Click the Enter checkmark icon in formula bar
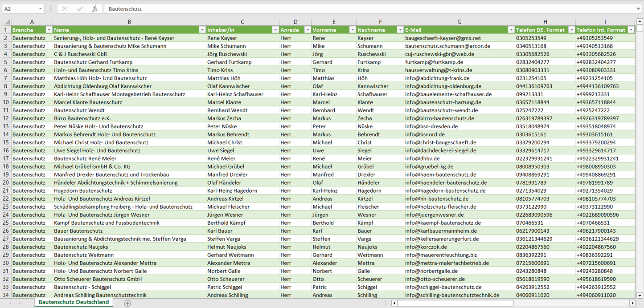The height and width of the screenshot is (308, 644). pyautogui.click(x=80, y=9)
